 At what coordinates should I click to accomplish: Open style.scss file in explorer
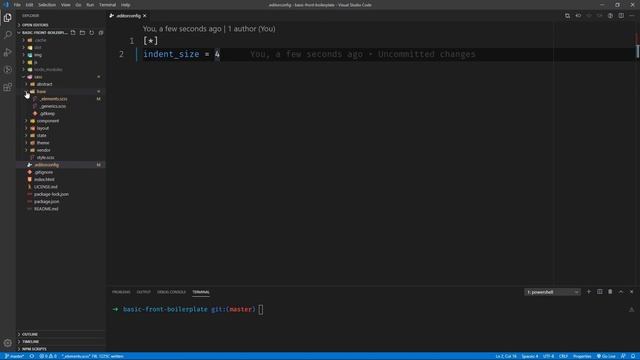click(x=61, y=158)
